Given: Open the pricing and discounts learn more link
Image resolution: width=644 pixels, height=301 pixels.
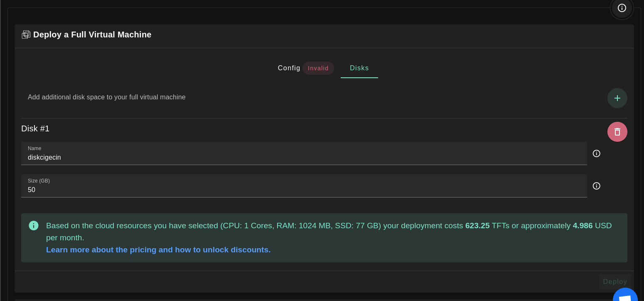Looking at the screenshot, I should coord(158,250).
